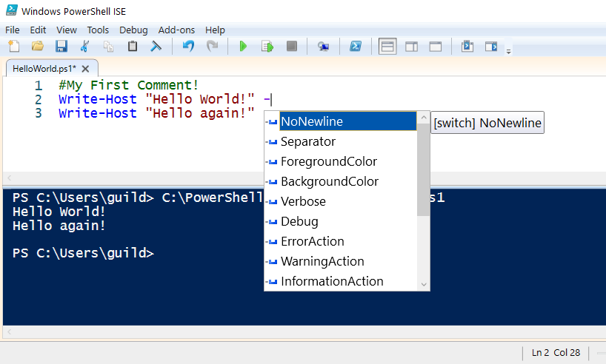Open the Help menu
Screen dimensions: 606x364
click(x=215, y=30)
